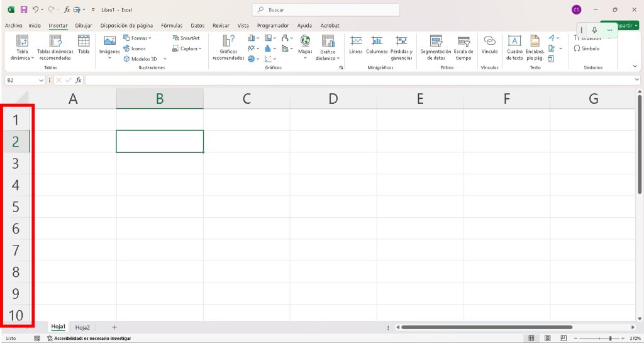Open the Fórmulas ribbon tab

pyautogui.click(x=172, y=26)
